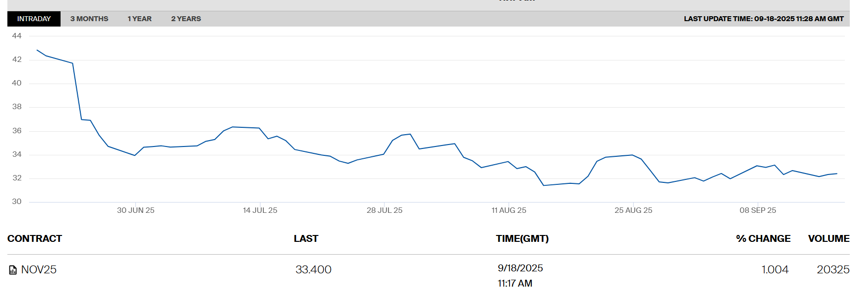Click the CONTRACT column header
The width and height of the screenshot is (868, 292).
click(34, 238)
